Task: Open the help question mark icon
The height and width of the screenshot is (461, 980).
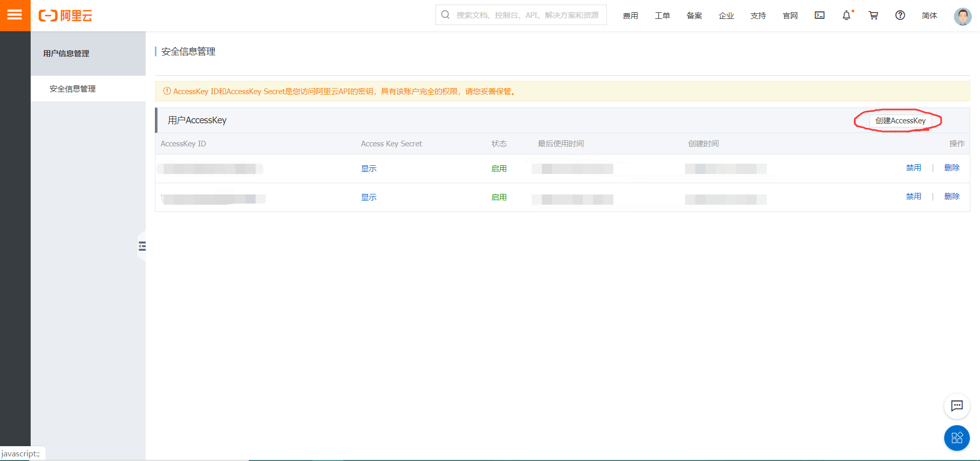Action: coord(900,15)
